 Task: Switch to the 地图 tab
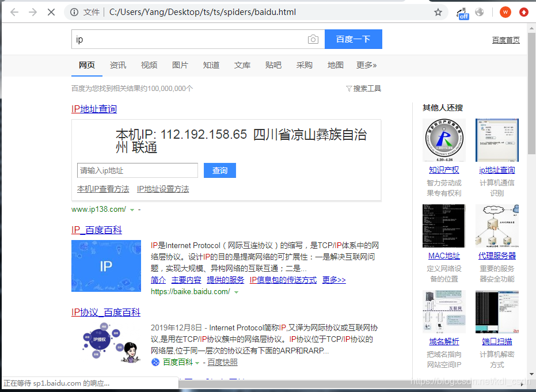[x=335, y=65]
